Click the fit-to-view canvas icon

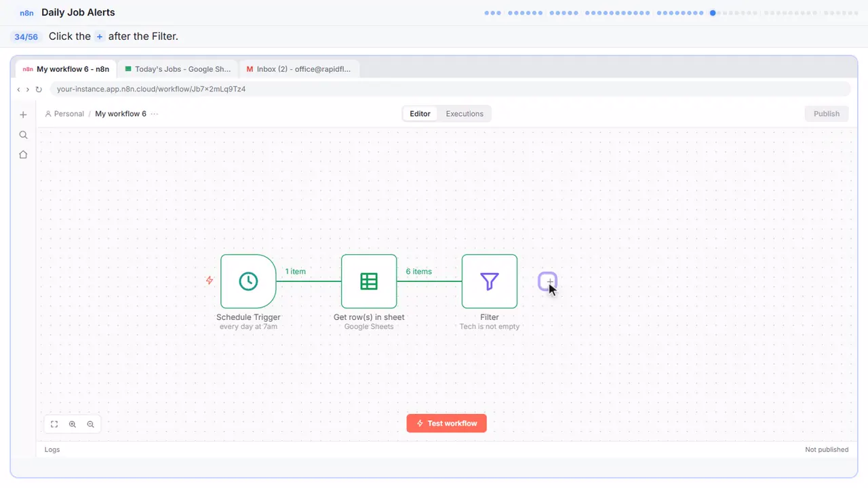coord(54,424)
